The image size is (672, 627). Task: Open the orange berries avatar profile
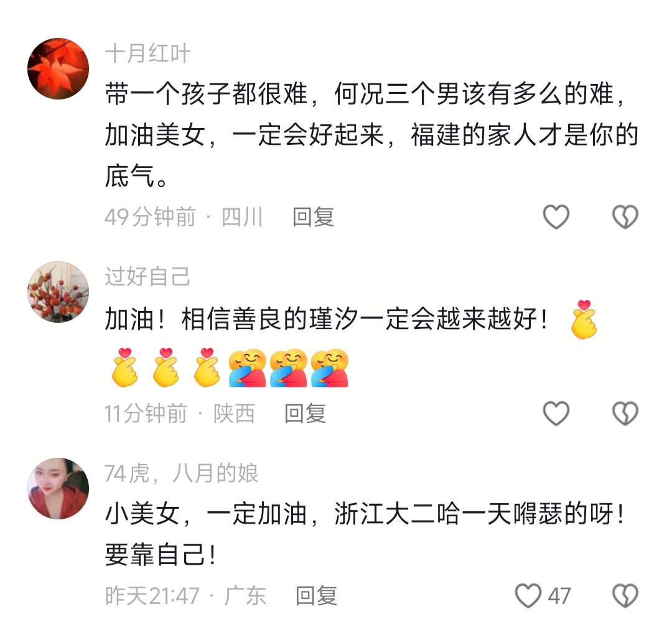pos(58,292)
